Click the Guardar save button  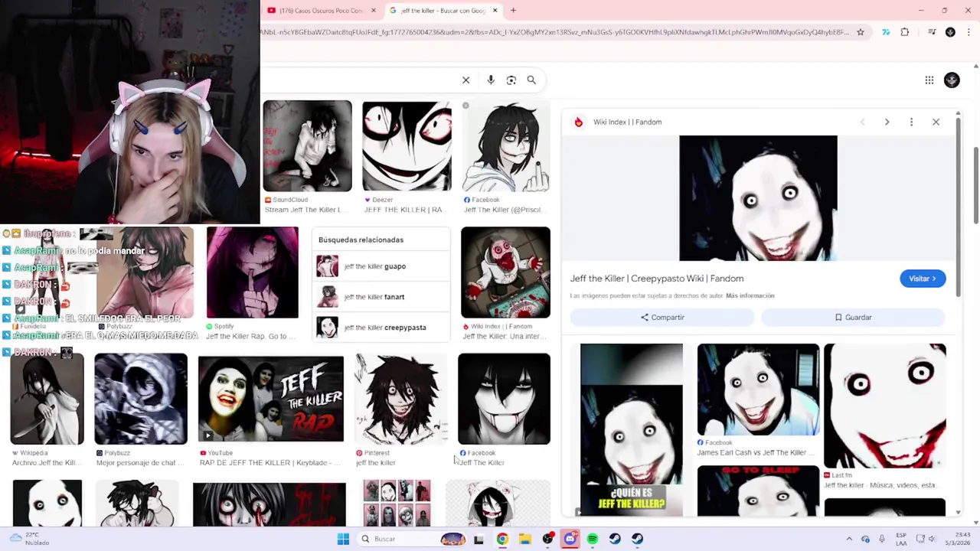[853, 317]
